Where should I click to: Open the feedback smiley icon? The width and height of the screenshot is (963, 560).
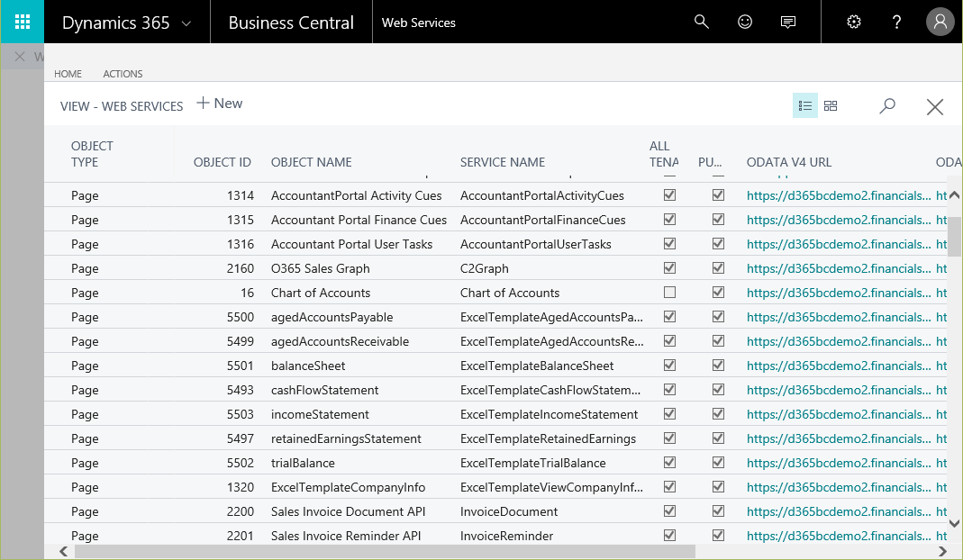tap(745, 23)
